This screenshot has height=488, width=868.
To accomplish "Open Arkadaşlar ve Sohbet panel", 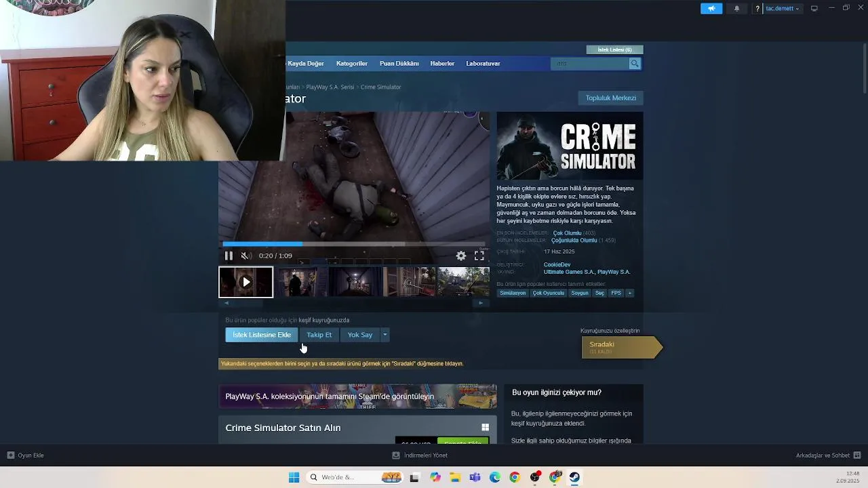I will pos(828,455).
